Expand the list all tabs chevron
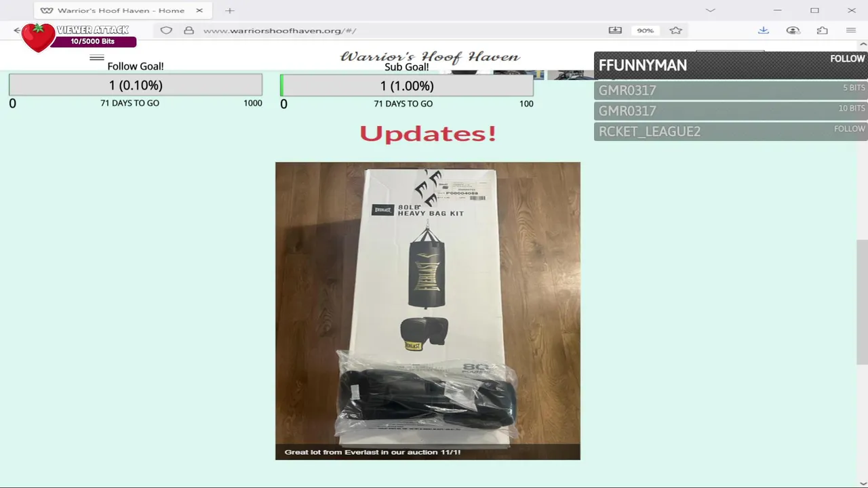 pyautogui.click(x=710, y=10)
